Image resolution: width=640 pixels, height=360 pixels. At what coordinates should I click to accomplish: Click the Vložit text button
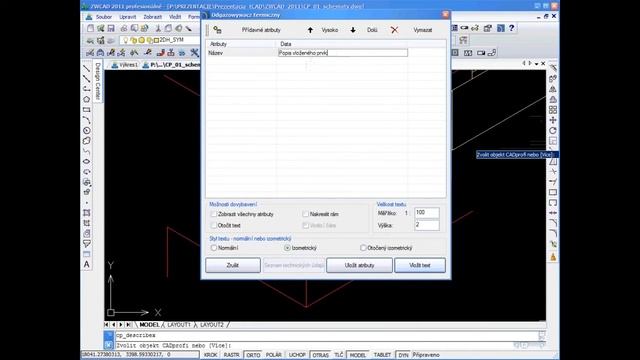(x=420, y=265)
